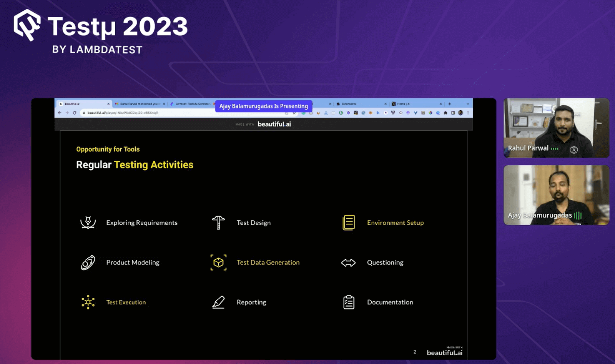The height and width of the screenshot is (364, 615).
Task: Open the Environment Setup documents icon
Action: 349,222
